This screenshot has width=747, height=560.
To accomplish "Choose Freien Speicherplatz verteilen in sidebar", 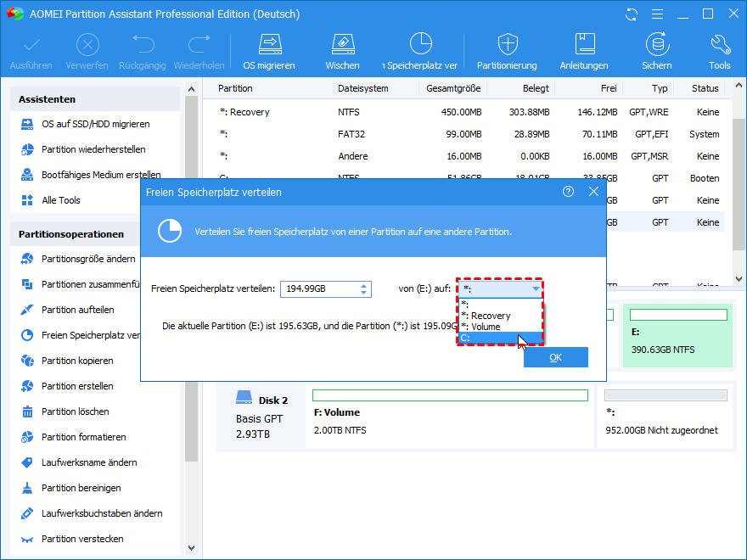I will point(80,335).
